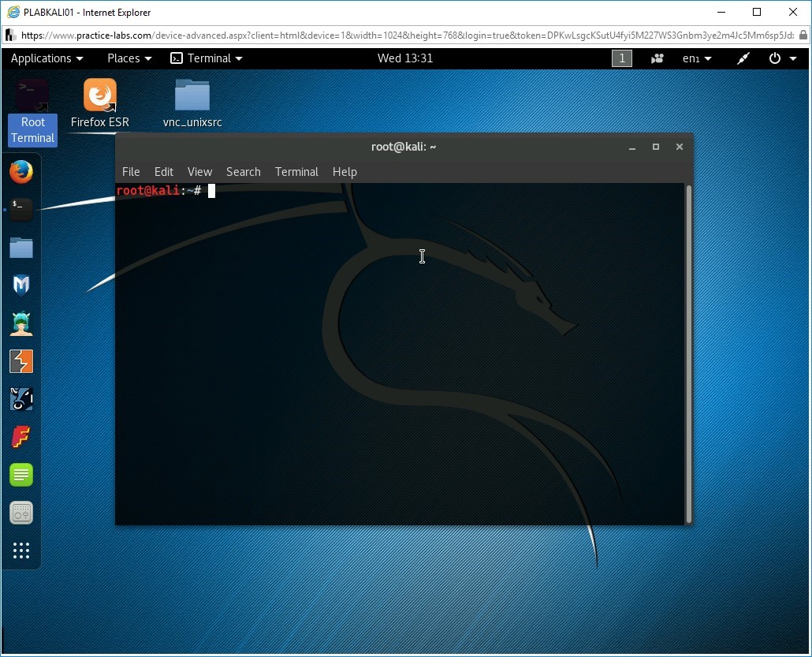Maximize the root@kali terminal window
Image resolution: width=812 pixels, height=657 pixels.
pyautogui.click(x=656, y=147)
